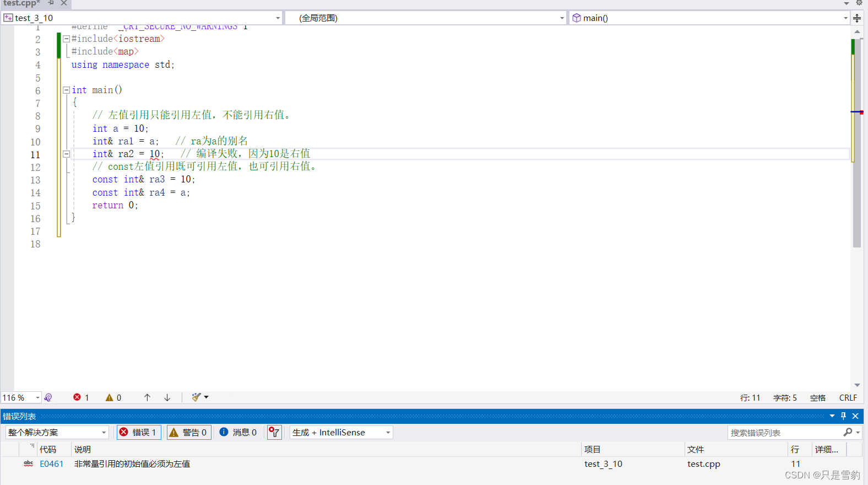
Task: Pin the 错误列表 panel with pushpin icon
Action: point(843,416)
